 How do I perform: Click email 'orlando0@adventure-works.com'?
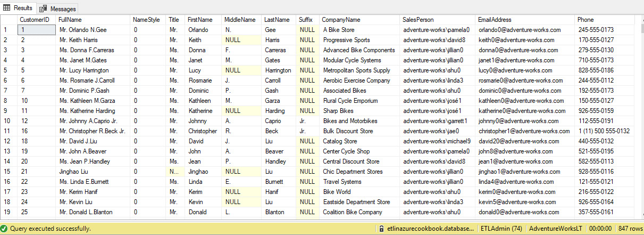[x=525, y=30]
